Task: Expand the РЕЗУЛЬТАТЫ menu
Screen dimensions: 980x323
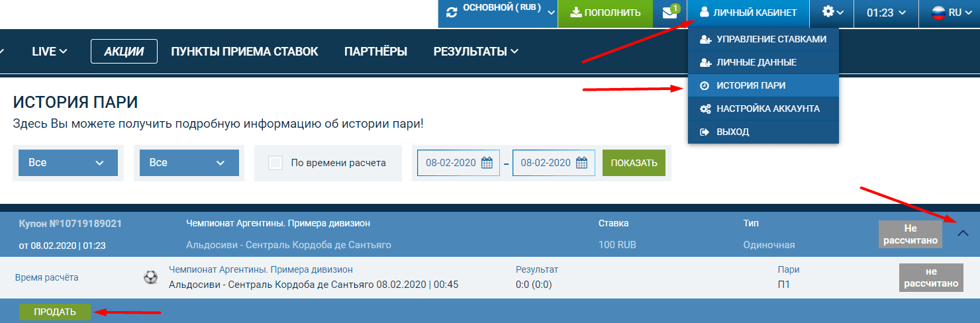Action: [476, 51]
